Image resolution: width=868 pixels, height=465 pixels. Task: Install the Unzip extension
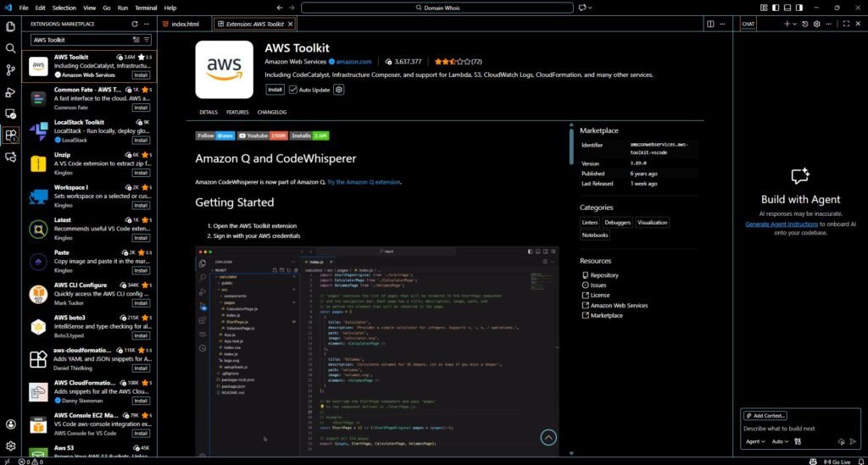[x=141, y=173]
